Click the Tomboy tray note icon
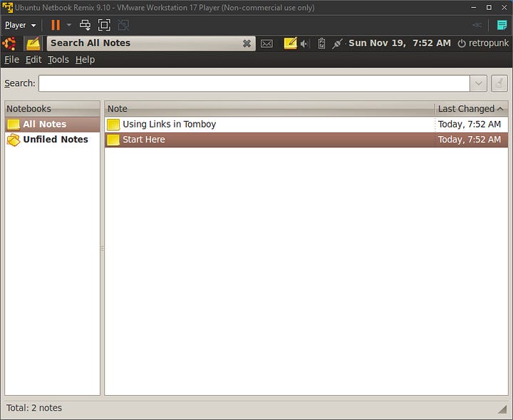Viewport: 513px width, 420px height. (x=290, y=43)
